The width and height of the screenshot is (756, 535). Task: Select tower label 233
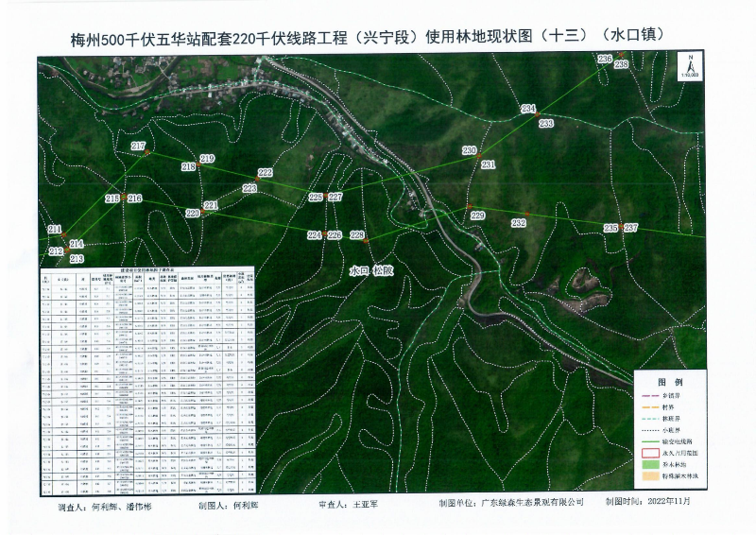click(x=546, y=124)
